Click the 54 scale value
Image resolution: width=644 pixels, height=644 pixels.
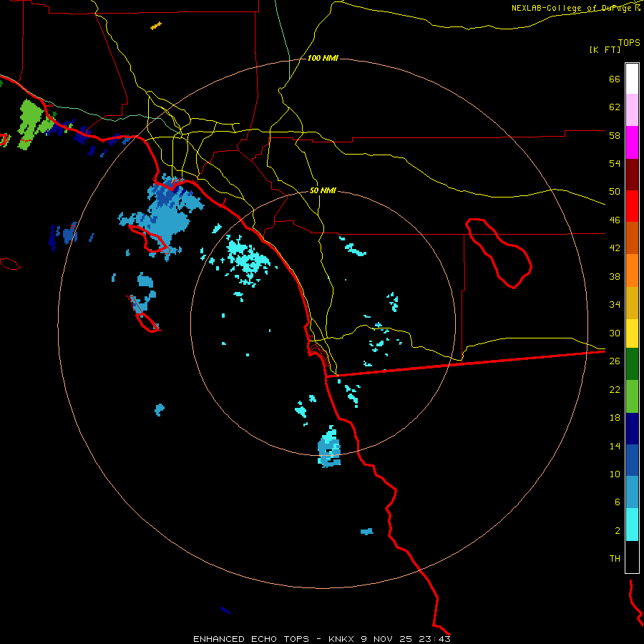point(615,163)
